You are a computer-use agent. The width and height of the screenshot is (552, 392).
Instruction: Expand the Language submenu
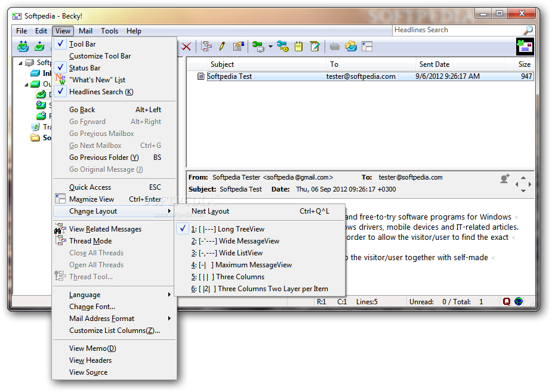pos(115,295)
